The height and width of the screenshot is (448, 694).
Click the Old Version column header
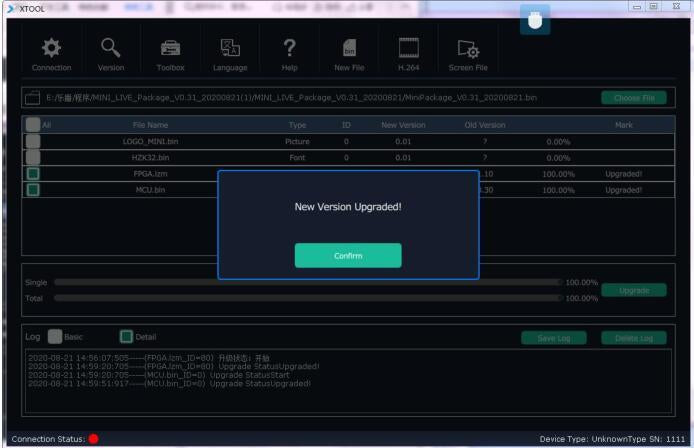click(485, 125)
